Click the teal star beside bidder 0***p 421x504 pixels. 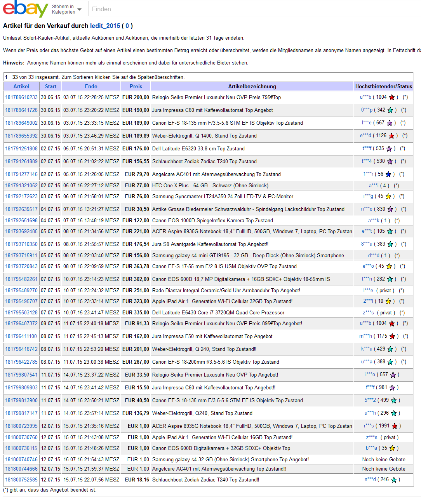(390, 110)
